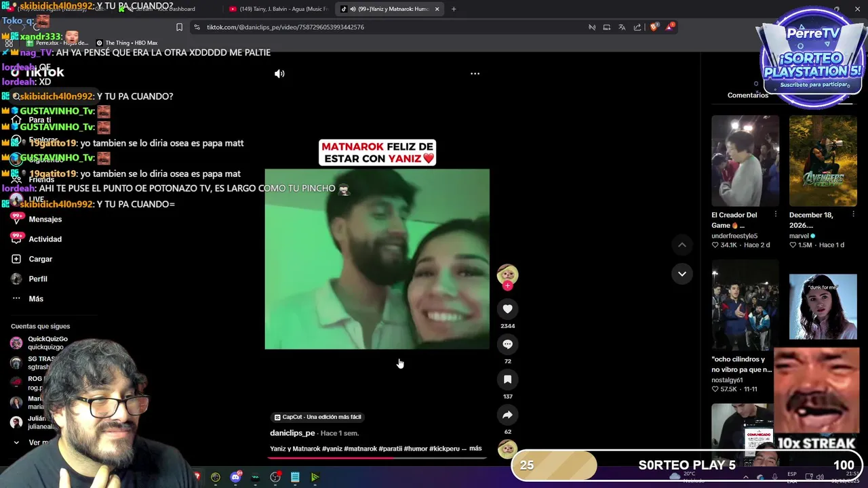868x488 pixels.
Task: Open new browser tab with plus
Action: click(454, 9)
